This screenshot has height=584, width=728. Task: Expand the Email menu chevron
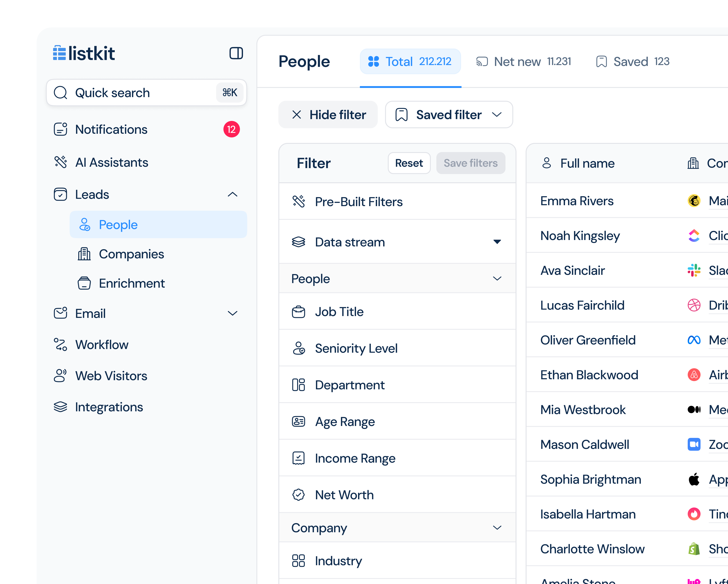(233, 314)
